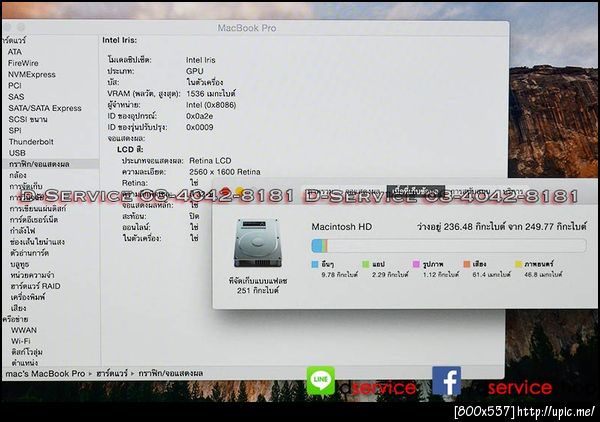Click the MacBook Pro window title
600x422 pixels.
click(x=247, y=28)
